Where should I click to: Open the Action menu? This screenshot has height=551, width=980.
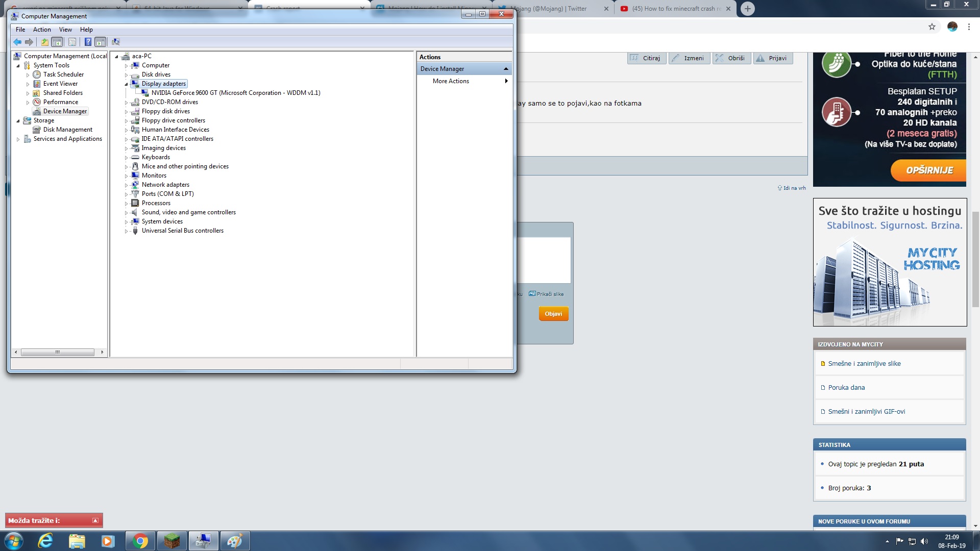42,30
